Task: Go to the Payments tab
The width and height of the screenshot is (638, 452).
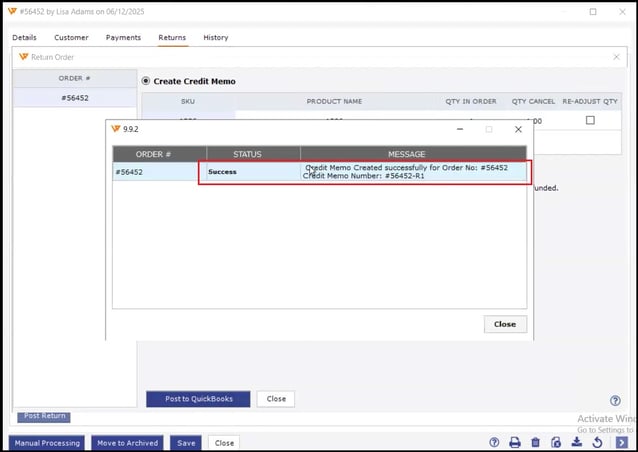Action: point(123,38)
